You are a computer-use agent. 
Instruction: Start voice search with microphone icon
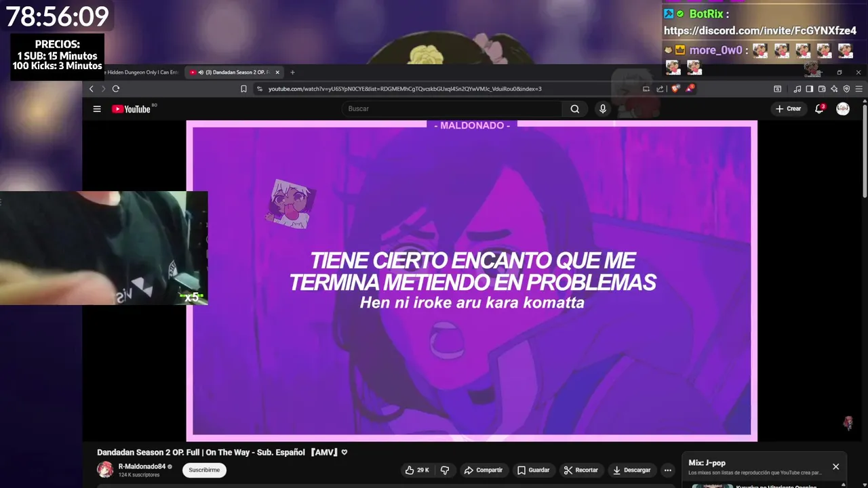tap(603, 108)
